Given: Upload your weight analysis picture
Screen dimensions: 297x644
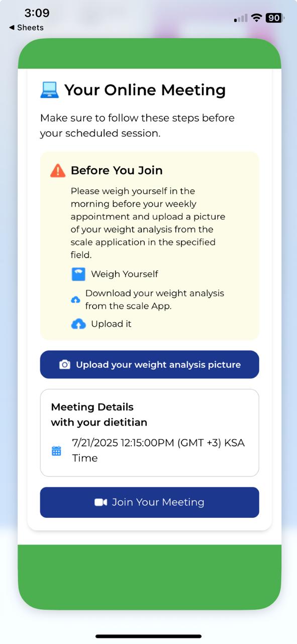Looking at the screenshot, I should tap(149, 365).
